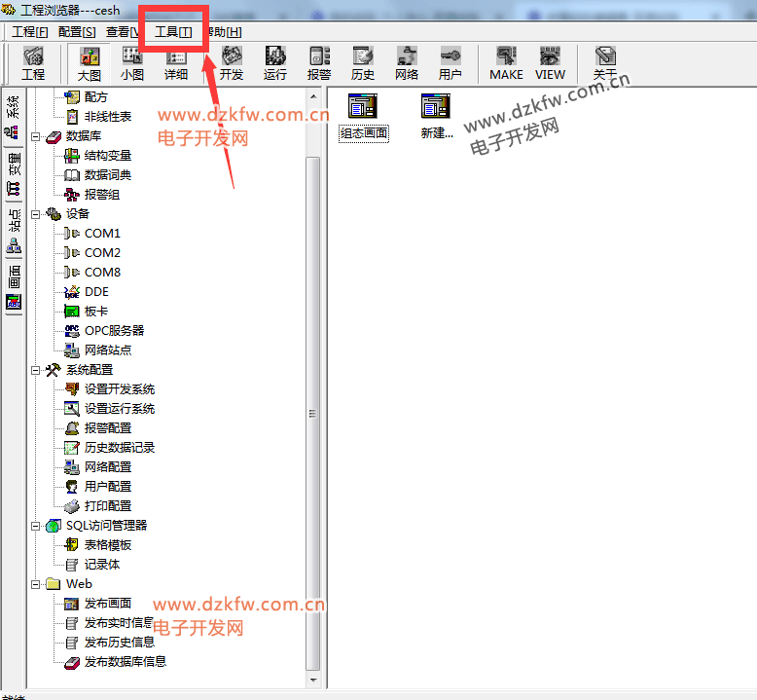This screenshot has height=700, width=757.
Task: Switch to 详细 detail list view
Action: click(x=176, y=63)
